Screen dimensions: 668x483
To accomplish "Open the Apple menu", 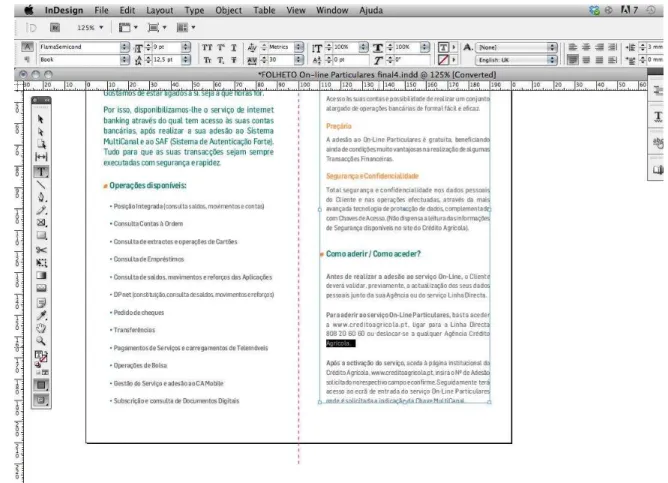I will (29, 10).
